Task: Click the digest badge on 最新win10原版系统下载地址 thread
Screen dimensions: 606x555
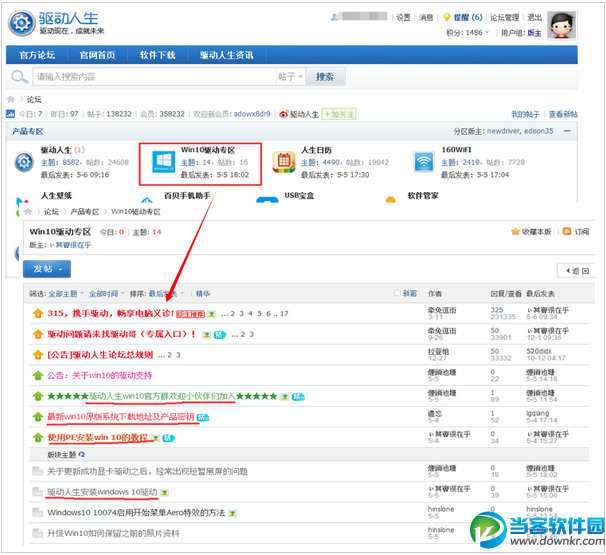Action: tap(203, 417)
